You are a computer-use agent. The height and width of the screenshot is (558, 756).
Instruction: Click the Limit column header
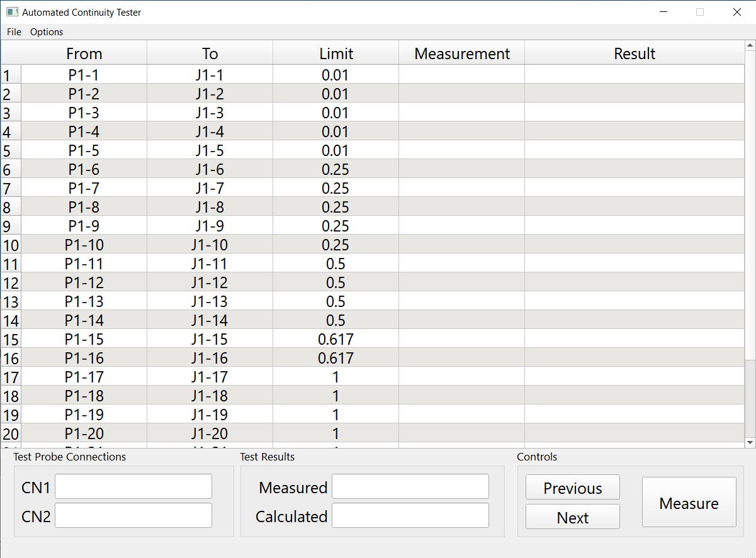click(336, 53)
